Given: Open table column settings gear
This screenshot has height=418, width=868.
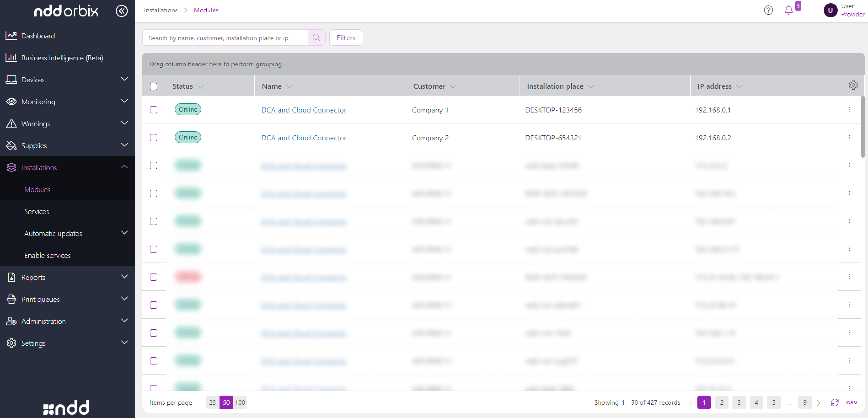Looking at the screenshot, I should coord(853,85).
